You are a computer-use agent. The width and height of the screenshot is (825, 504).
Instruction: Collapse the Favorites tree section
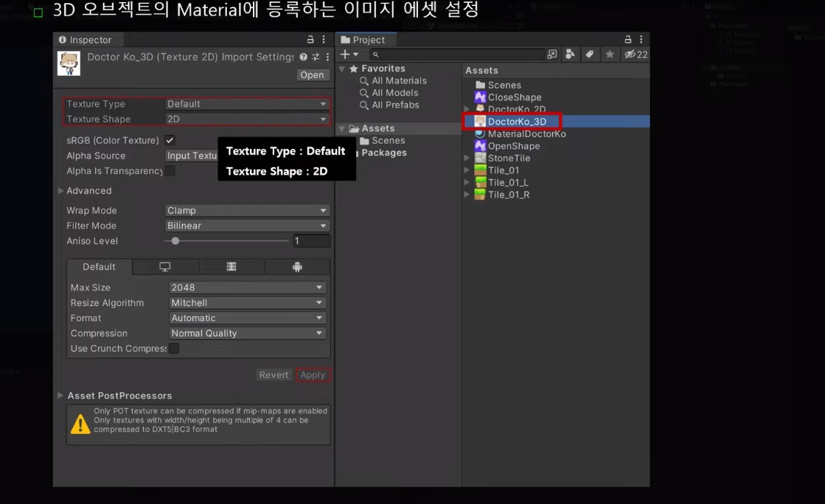click(342, 69)
